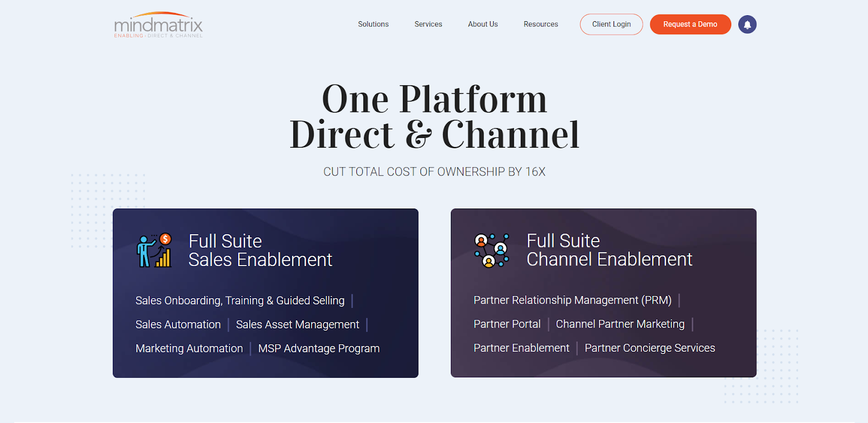Screen dimensions: 868x423
Task: Open Full Suite Sales Enablement heading
Action: click(x=260, y=250)
